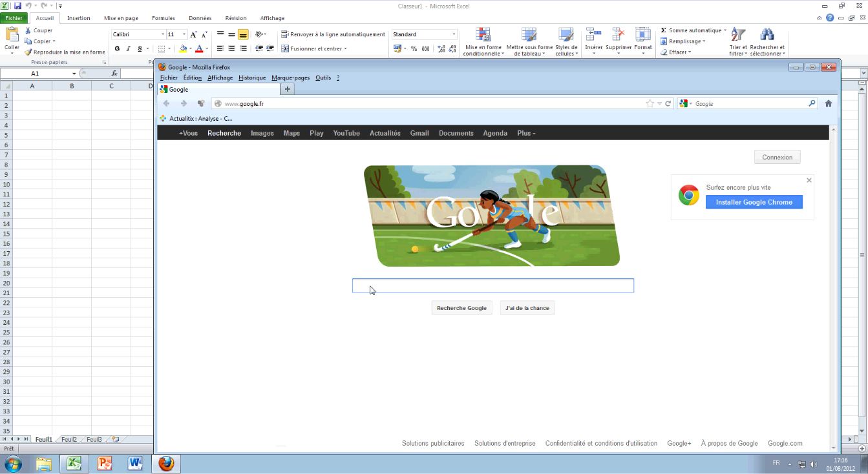
Task: Switch to the Insertion ribbon tab
Action: 79,18
